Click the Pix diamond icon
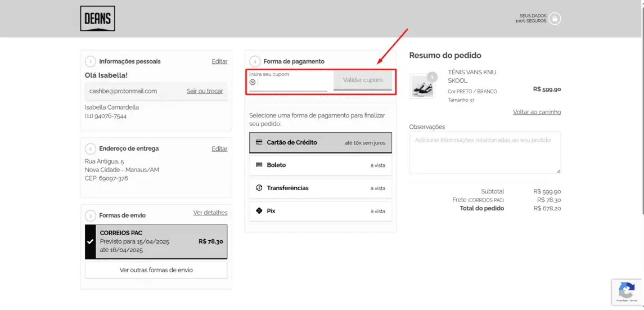Image resolution: width=644 pixels, height=310 pixels. point(259,210)
